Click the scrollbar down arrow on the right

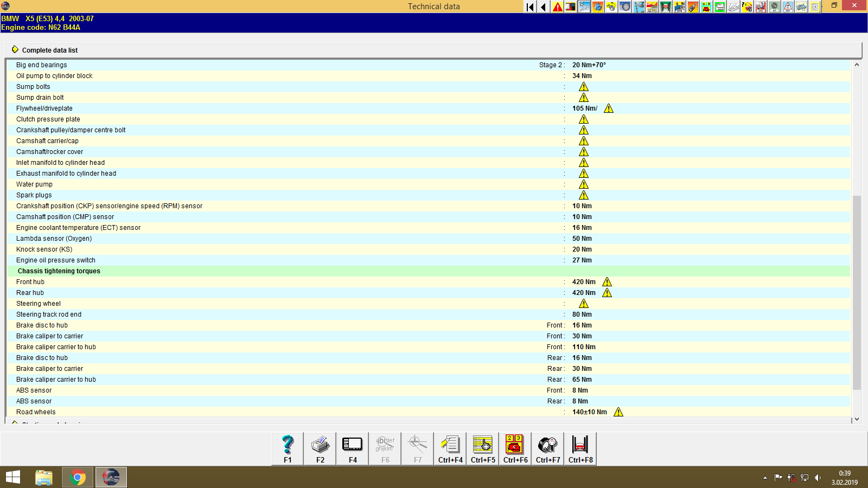[857, 419]
